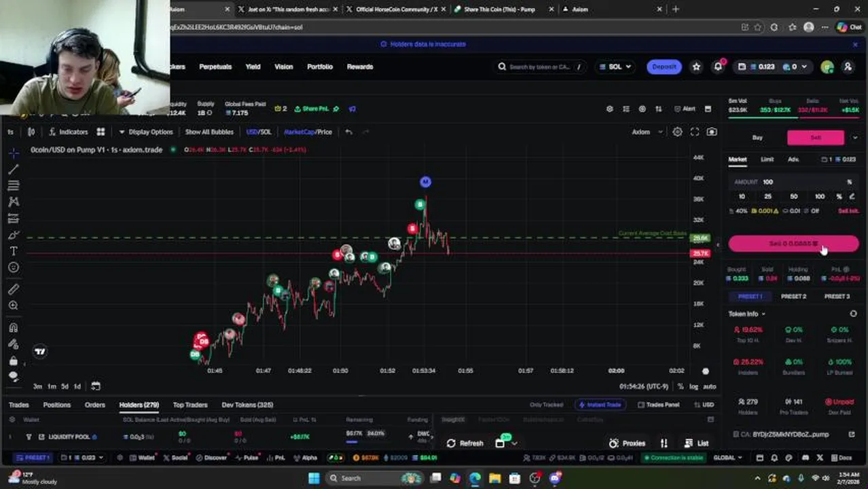Switch to Dev Tokens (325) tab
868x489 pixels.
(247, 405)
